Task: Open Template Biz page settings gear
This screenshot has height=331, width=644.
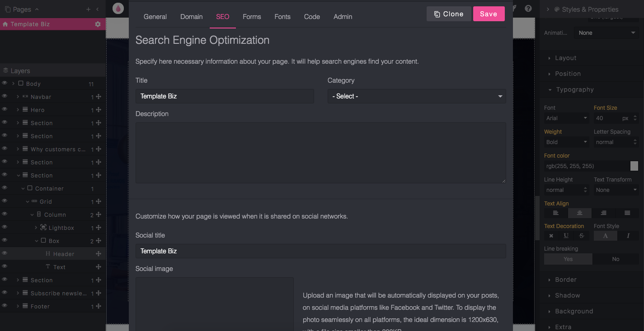Action: 98,24
